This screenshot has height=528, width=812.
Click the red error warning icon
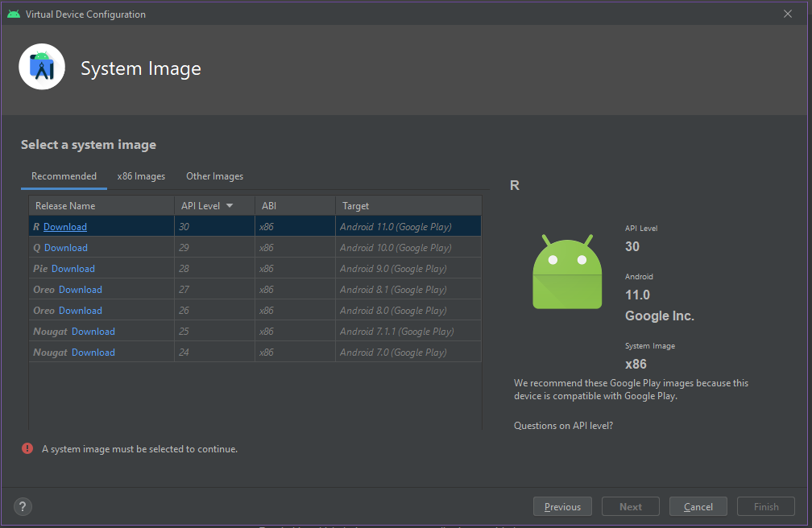pos(27,448)
